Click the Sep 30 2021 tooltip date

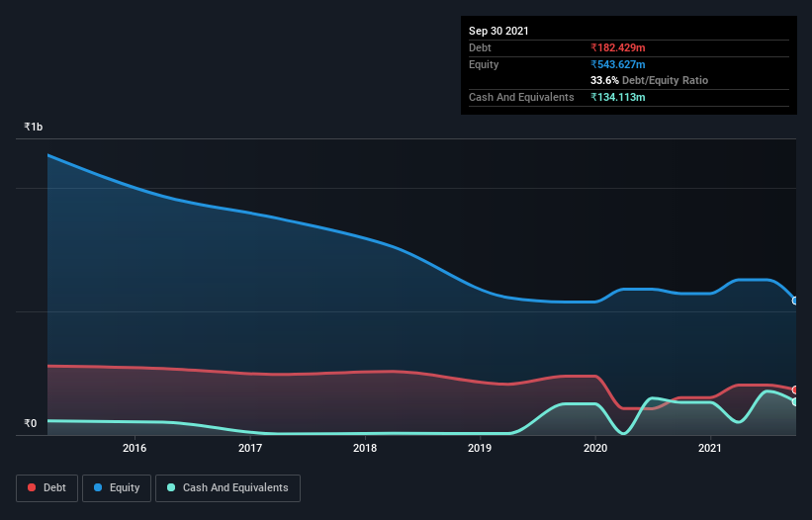[498, 31]
